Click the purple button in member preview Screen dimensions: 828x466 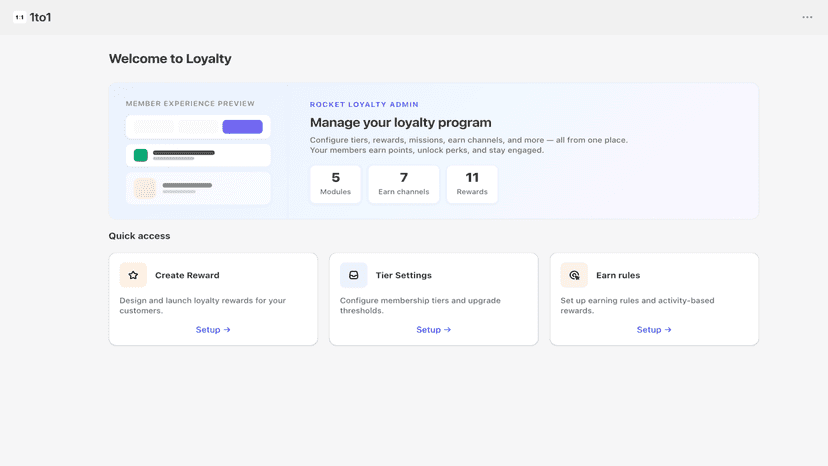(242, 127)
